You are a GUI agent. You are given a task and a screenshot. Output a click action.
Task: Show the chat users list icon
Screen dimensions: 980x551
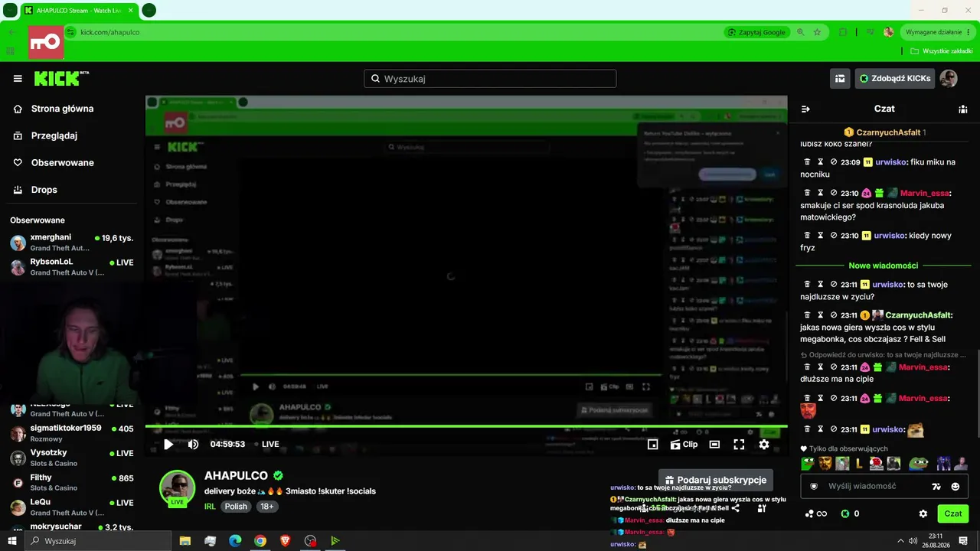[963, 109]
